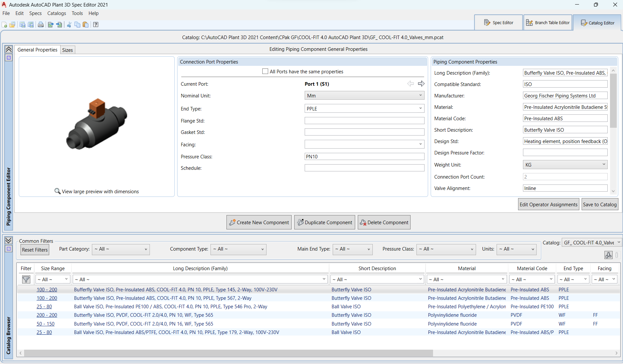Switch to the Sizes tab
This screenshot has width=623, height=364.
tap(67, 50)
